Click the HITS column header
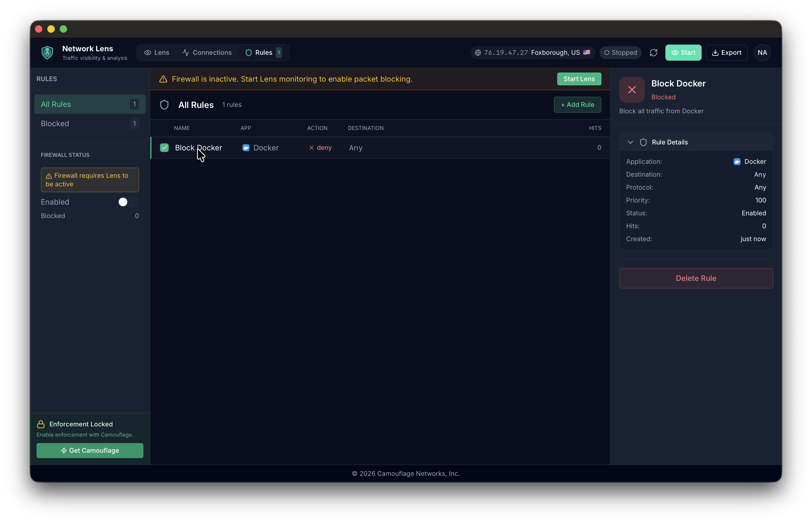 pyautogui.click(x=595, y=128)
